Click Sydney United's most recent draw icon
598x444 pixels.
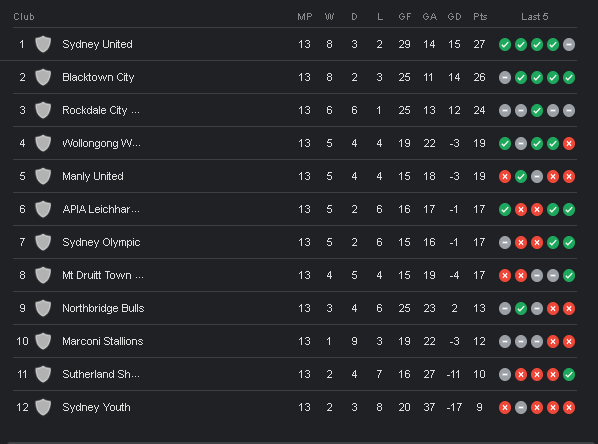[569, 45]
